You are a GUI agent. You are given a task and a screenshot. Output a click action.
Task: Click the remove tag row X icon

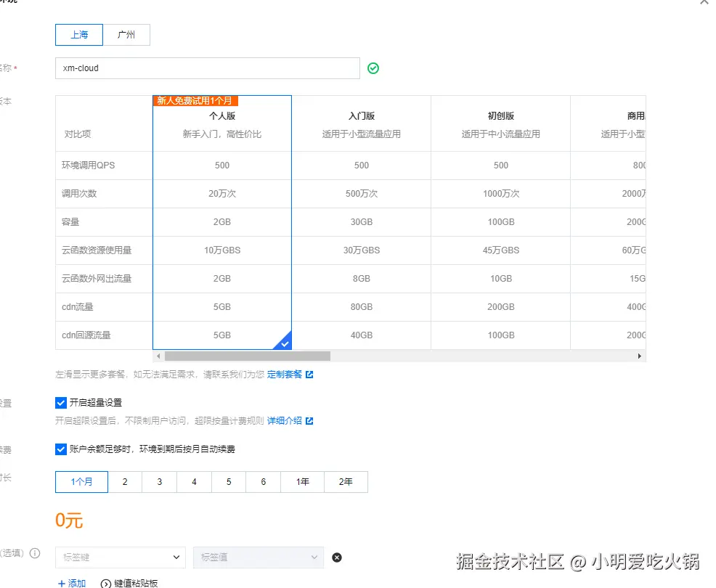pyautogui.click(x=337, y=558)
